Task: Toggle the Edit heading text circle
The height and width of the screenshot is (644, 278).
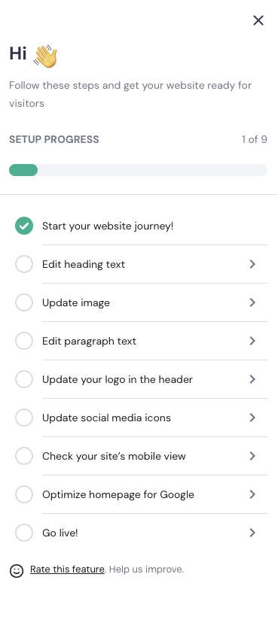Action: click(x=24, y=264)
